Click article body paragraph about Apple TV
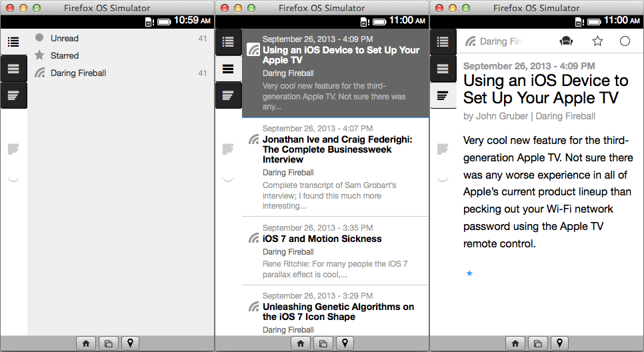 (548, 192)
